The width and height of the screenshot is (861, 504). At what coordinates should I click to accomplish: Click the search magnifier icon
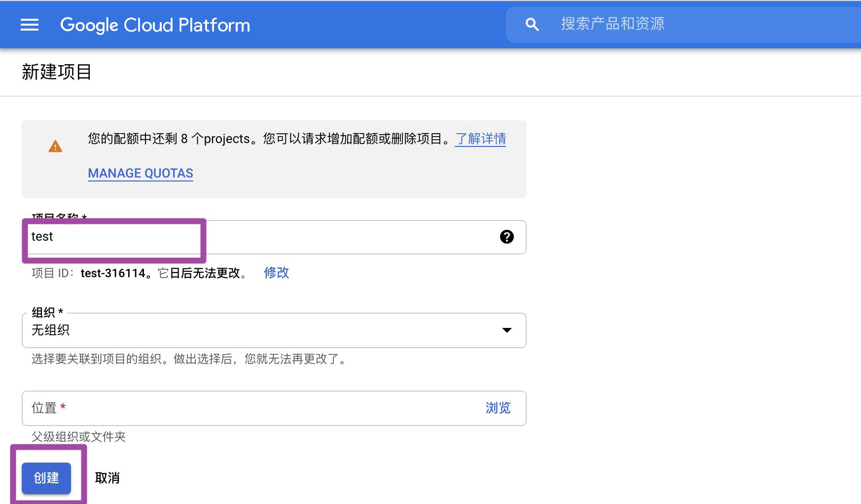[x=532, y=24]
